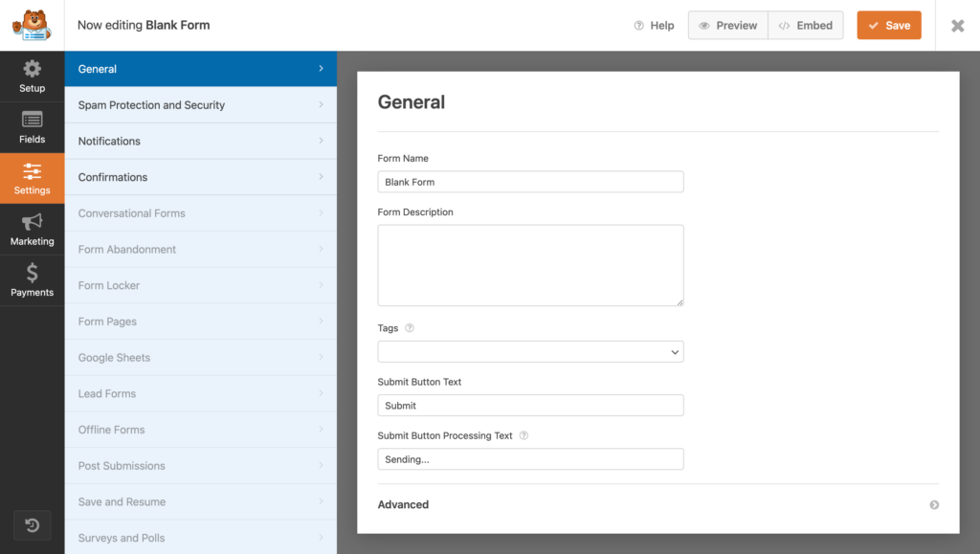Image resolution: width=980 pixels, height=554 pixels.
Task: Select the Fields sidebar icon
Action: 32,127
